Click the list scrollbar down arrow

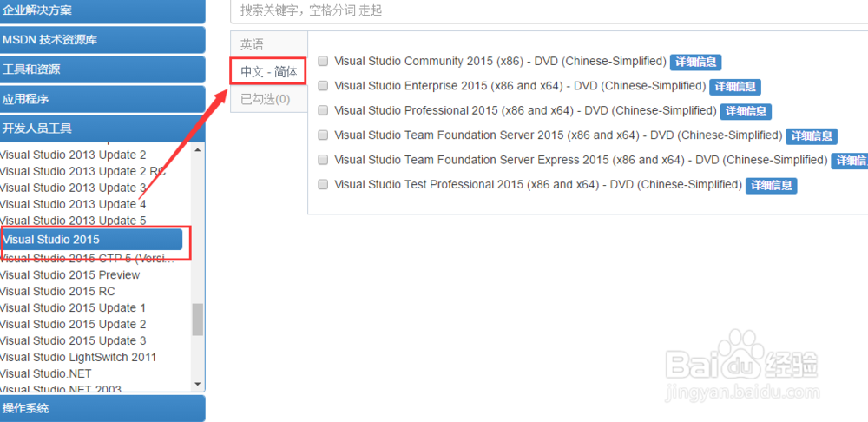[198, 383]
